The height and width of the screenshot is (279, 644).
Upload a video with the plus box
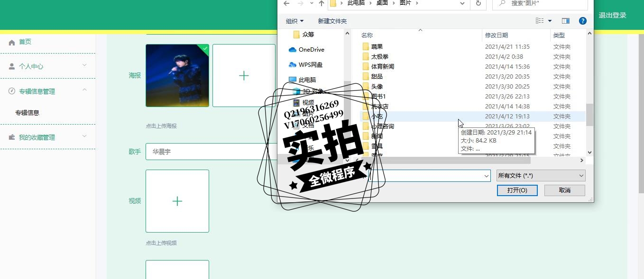[x=177, y=201]
